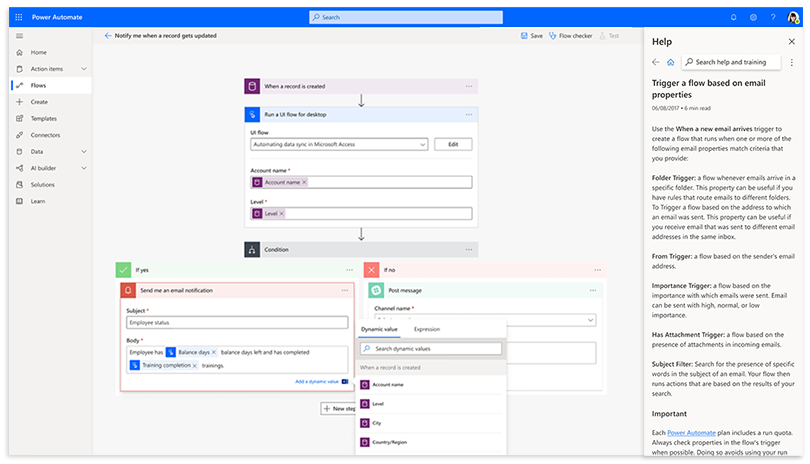Open the UI flow dropdown
This screenshot has height=464, width=810.
tap(422, 144)
